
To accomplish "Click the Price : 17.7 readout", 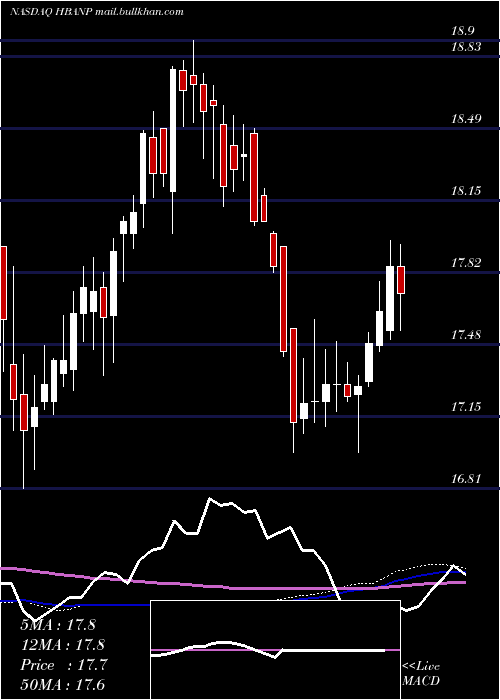I will (64, 665).
